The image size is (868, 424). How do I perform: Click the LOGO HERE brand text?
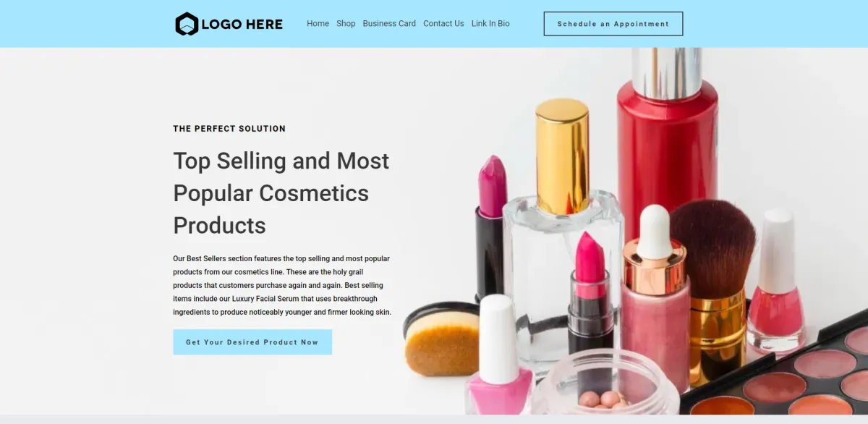(x=242, y=24)
